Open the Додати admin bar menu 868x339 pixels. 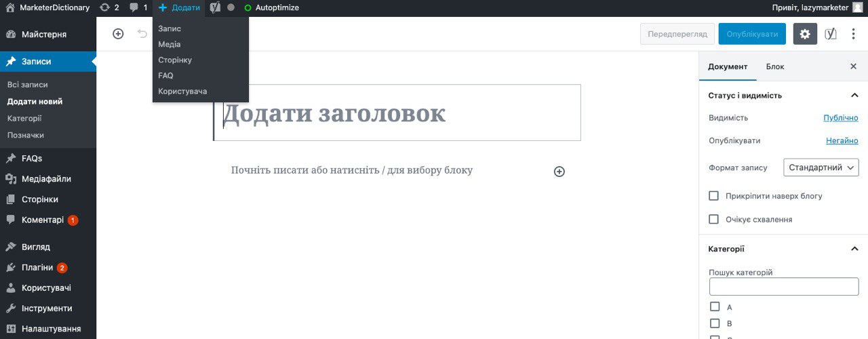179,7
